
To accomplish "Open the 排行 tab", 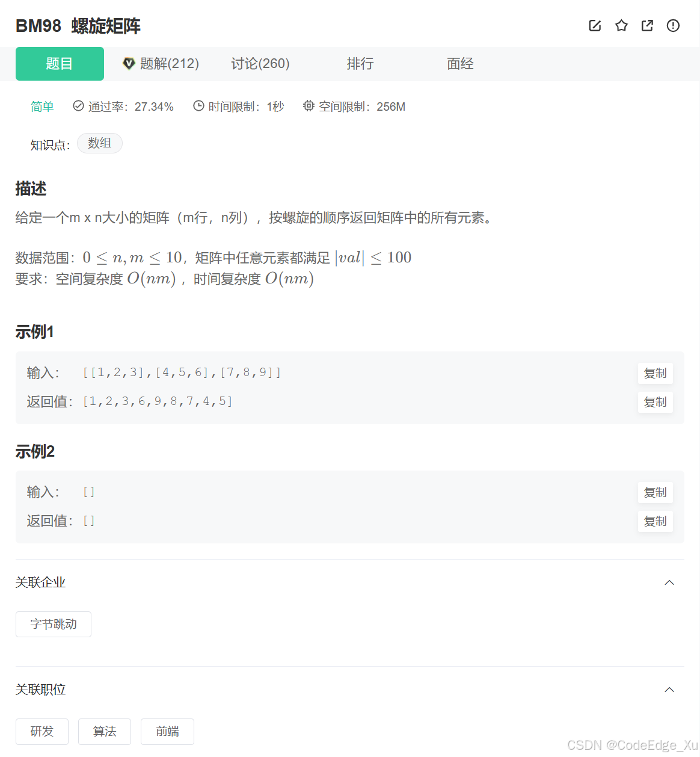I will (x=360, y=63).
